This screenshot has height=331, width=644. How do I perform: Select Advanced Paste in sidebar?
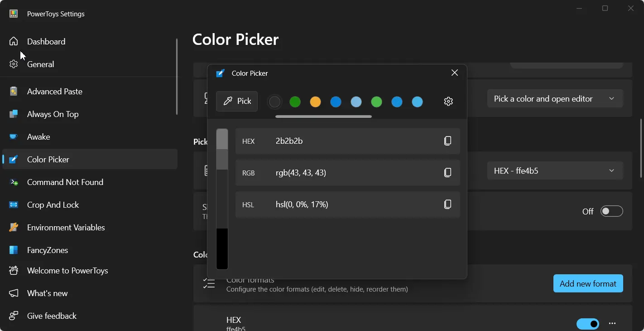90,91
